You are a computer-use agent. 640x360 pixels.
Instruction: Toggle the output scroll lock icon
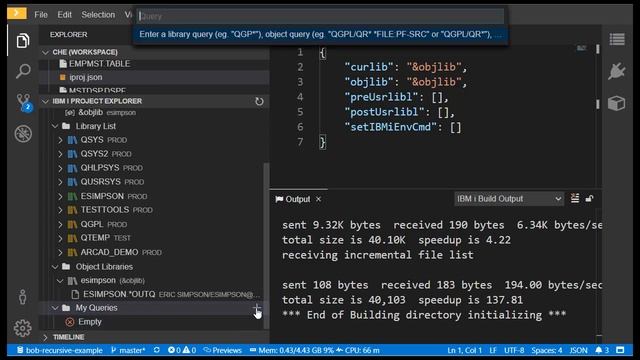(589, 199)
